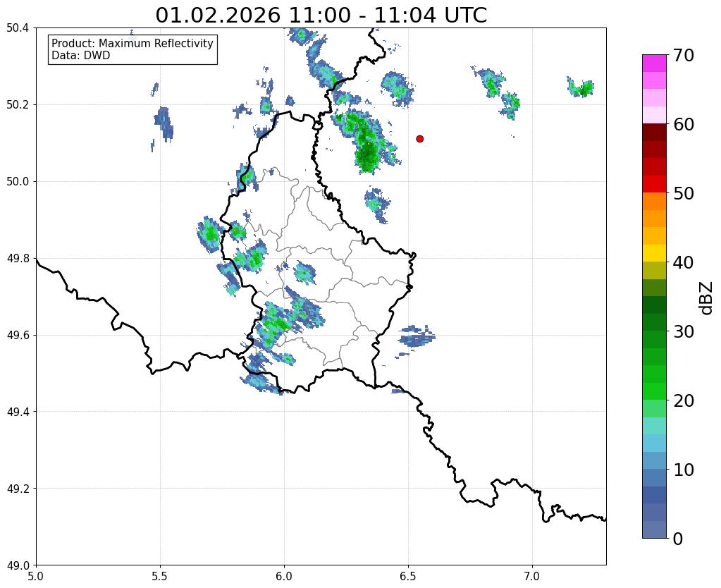721x588 pixels.
Task: Click the 'Data: DWD' label
Action: coord(81,55)
